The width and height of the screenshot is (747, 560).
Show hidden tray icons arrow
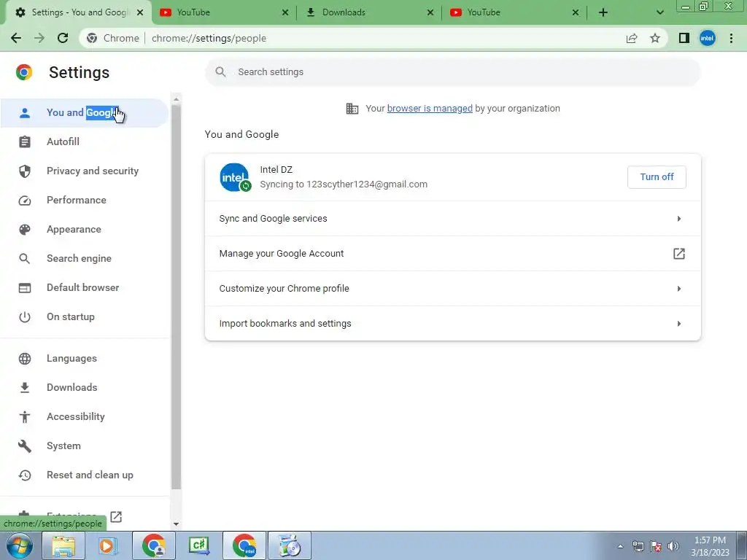pyautogui.click(x=620, y=546)
